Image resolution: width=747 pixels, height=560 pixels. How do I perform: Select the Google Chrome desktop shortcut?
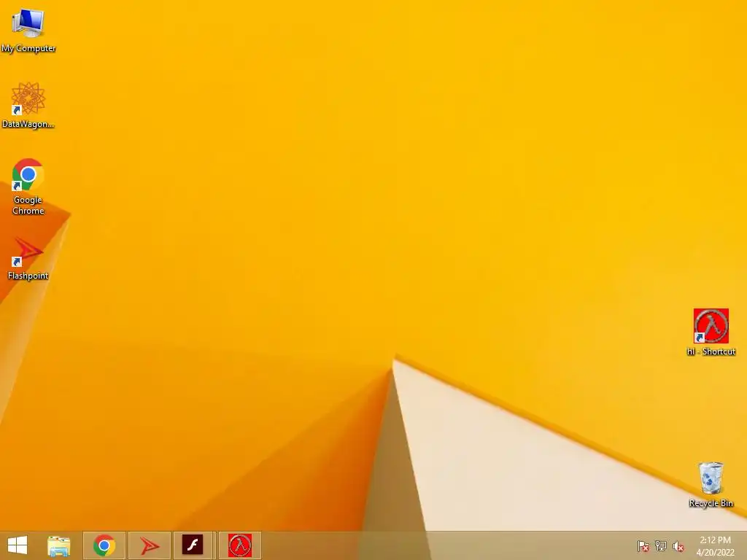[x=28, y=186]
